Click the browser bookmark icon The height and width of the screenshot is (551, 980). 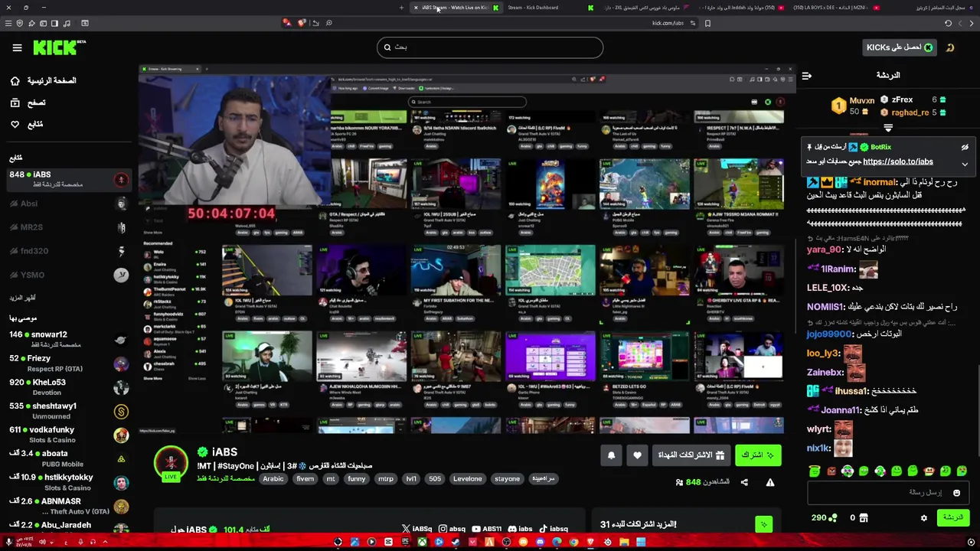coord(707,23)
